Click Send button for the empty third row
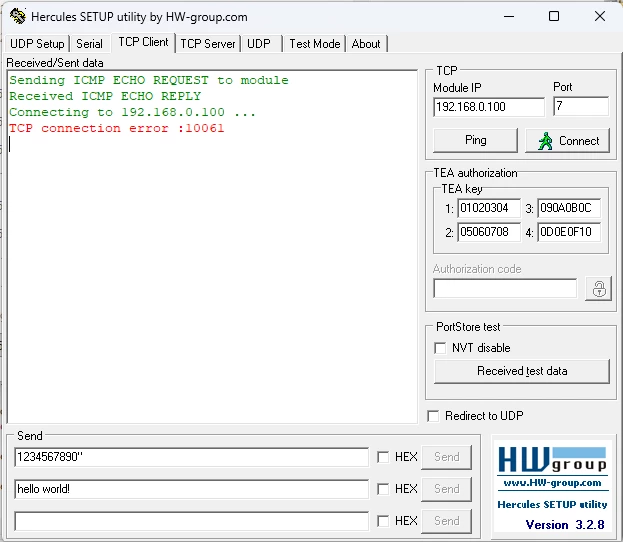The width and height of the screenshot is (623, 542). click(x=447, y=521)
